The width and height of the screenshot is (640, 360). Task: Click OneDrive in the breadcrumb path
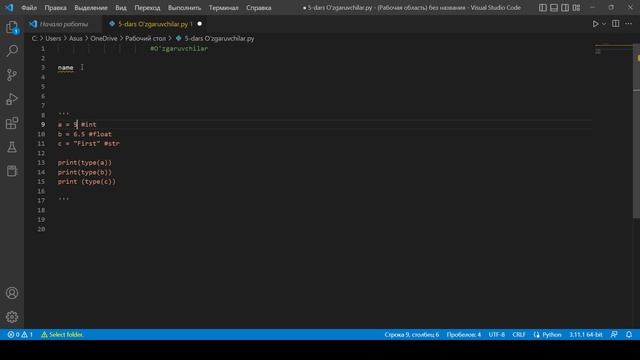tap(104, 38)
